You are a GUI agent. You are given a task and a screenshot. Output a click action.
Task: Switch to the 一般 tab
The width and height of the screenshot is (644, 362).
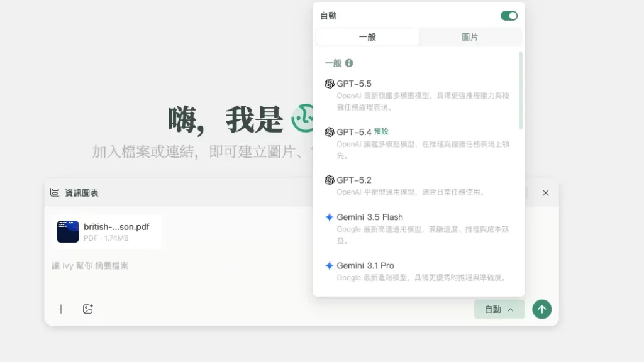[x=367, y=37]
